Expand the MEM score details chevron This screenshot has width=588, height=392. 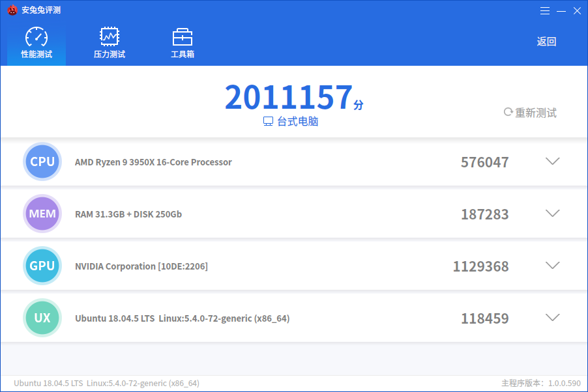point(552,213)
